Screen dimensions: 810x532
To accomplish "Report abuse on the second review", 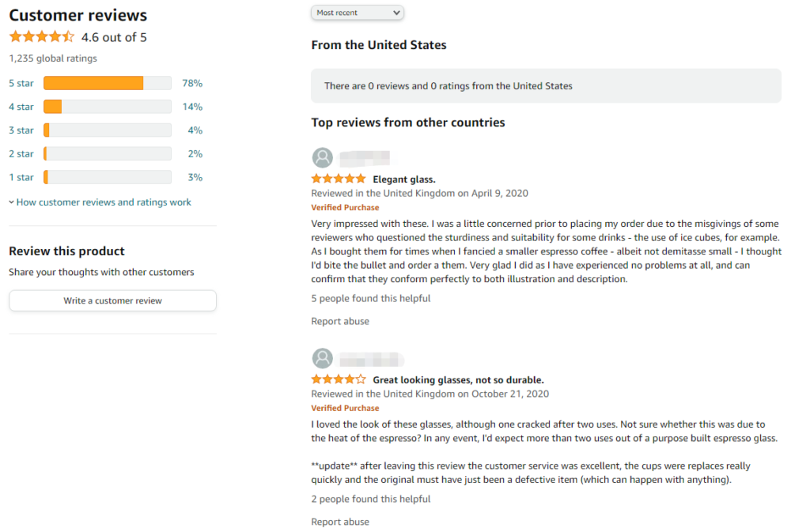I will 340,522.
